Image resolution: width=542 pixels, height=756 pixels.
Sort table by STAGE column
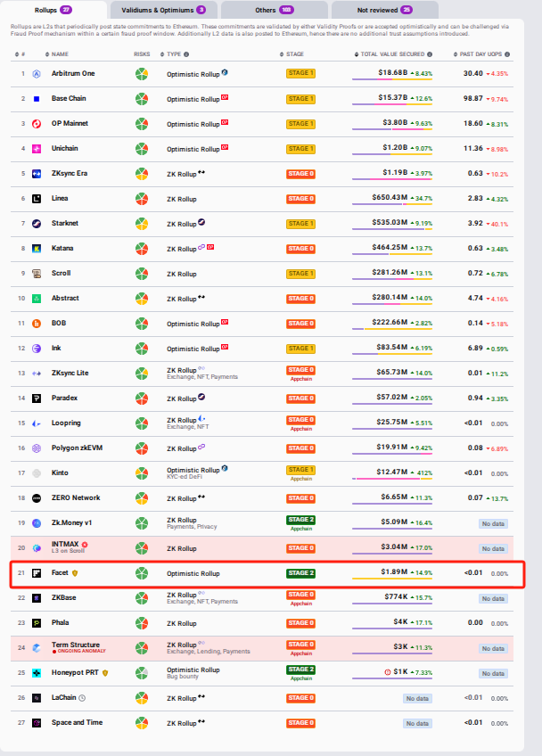click(292, 54)
